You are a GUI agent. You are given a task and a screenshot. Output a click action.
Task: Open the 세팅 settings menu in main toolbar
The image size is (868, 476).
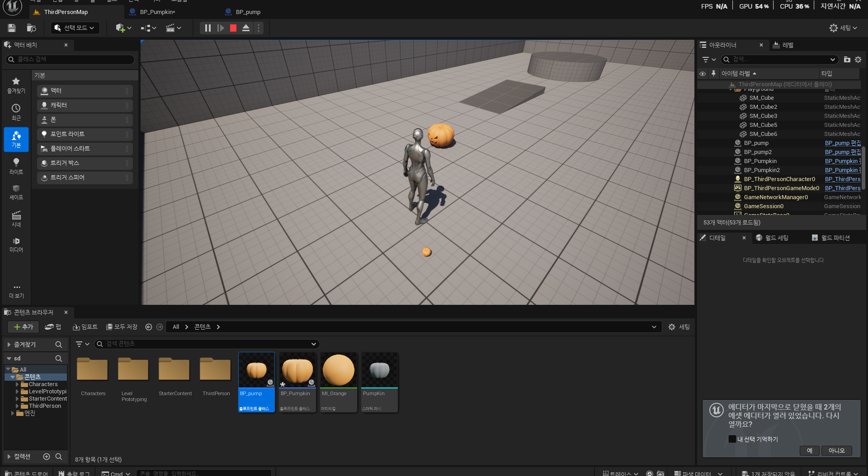point(843,28)
